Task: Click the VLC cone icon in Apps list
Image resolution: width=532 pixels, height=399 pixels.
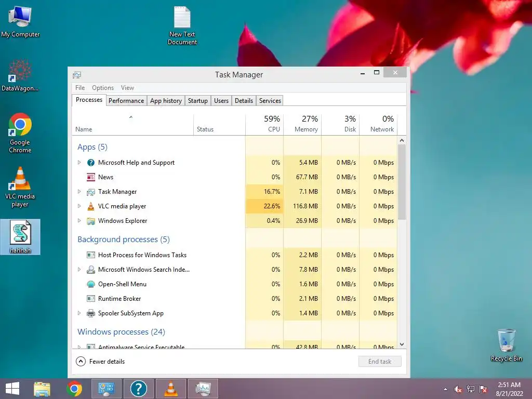Action: [90, 206]
